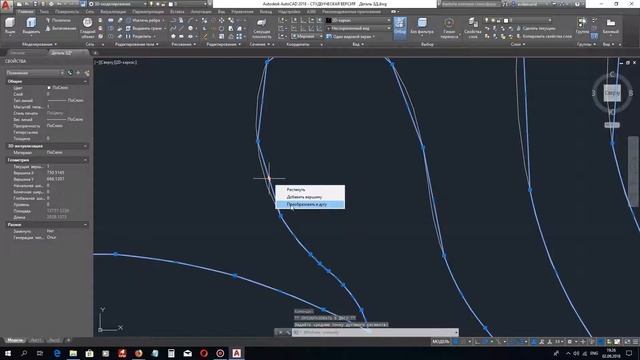Click the visual style black swatch 2D-каркас
640x360 pixels.
(x=329, y=20)
